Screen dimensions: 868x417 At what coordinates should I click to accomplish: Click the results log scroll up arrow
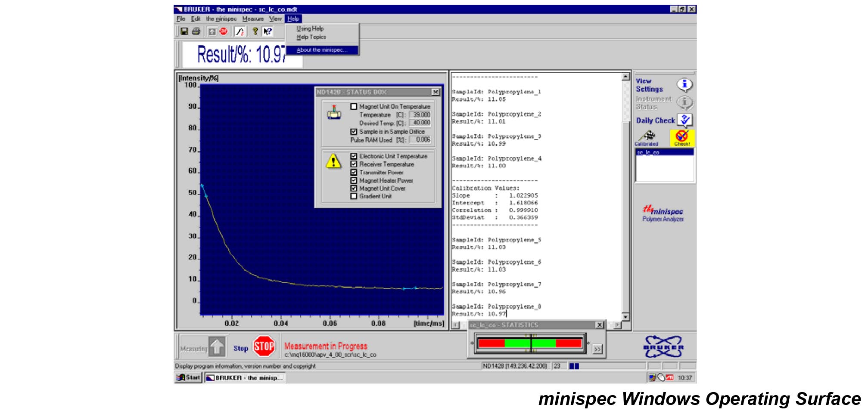click(x=625, y=77)
